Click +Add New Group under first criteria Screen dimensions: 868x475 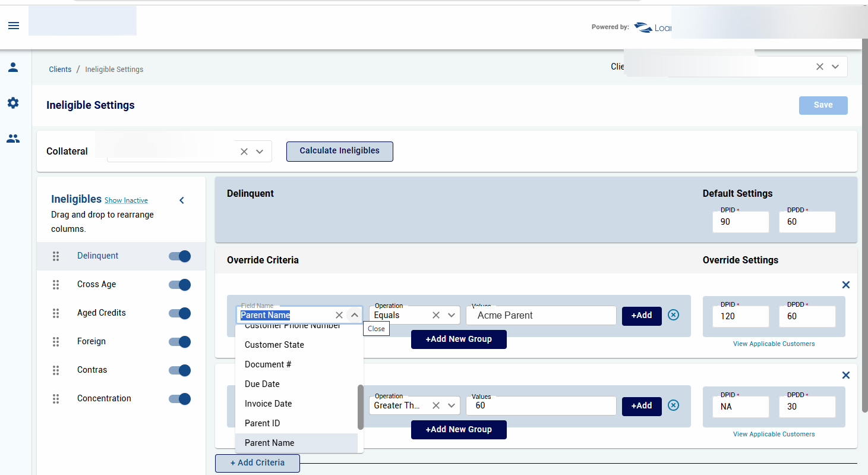[x=459, y=339]
